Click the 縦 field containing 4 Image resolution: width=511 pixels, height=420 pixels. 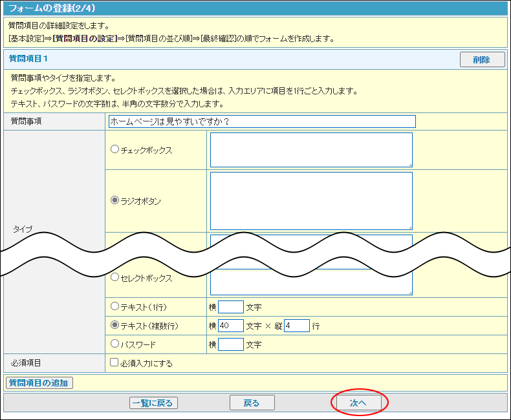click(296, 326)
